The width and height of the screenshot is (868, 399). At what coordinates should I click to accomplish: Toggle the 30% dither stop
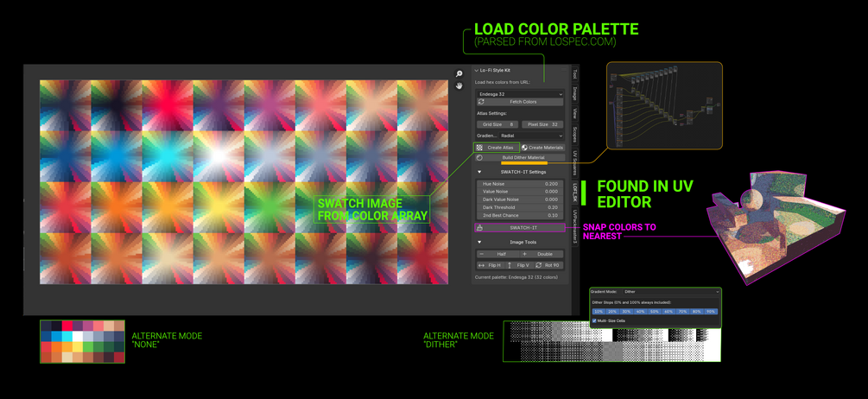click(627, 312)
